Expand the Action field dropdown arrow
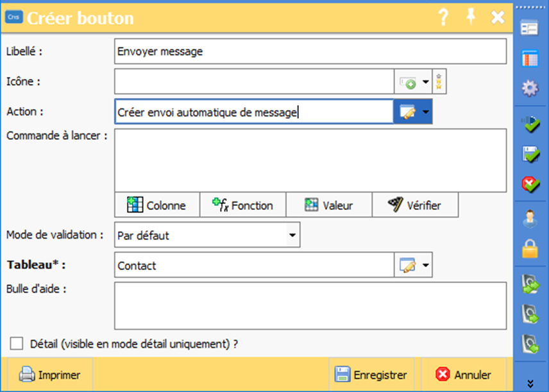The image size is (549, 392). [x=425, y=112]
